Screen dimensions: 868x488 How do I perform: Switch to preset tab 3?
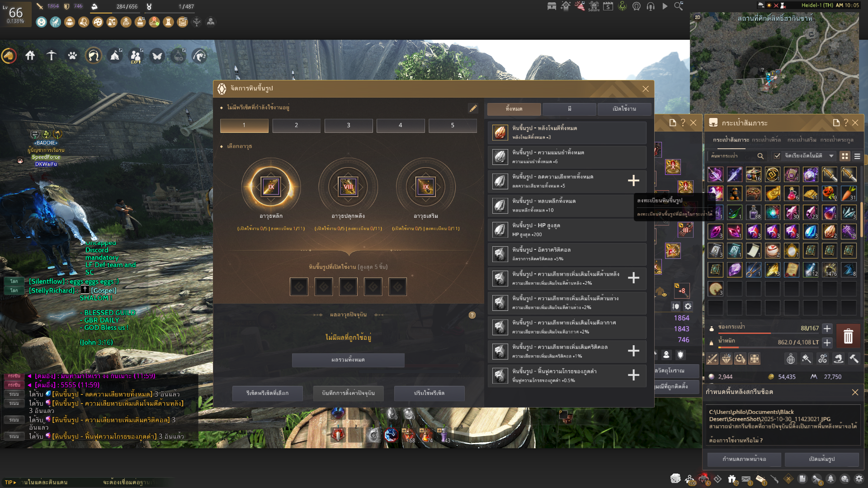tap(348, 125)
